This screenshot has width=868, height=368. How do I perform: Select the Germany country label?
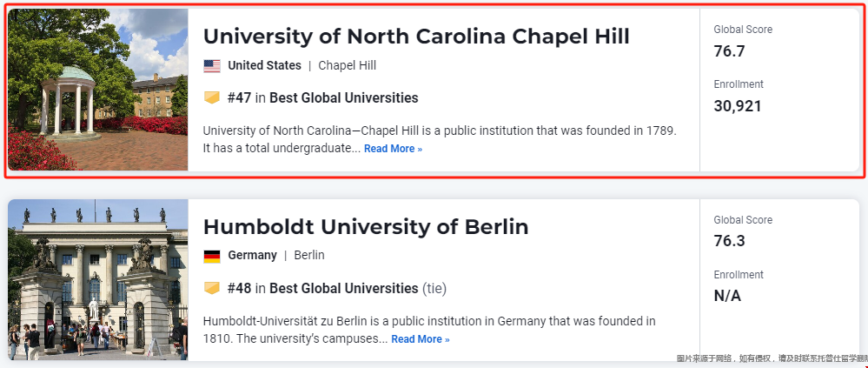pyautogui.click(x=253, y=256)
